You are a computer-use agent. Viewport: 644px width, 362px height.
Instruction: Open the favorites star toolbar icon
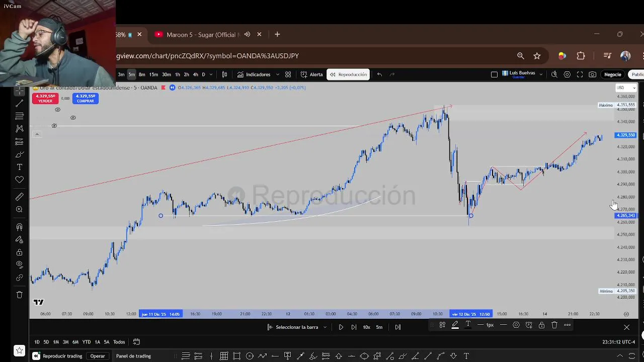[19, 350]
